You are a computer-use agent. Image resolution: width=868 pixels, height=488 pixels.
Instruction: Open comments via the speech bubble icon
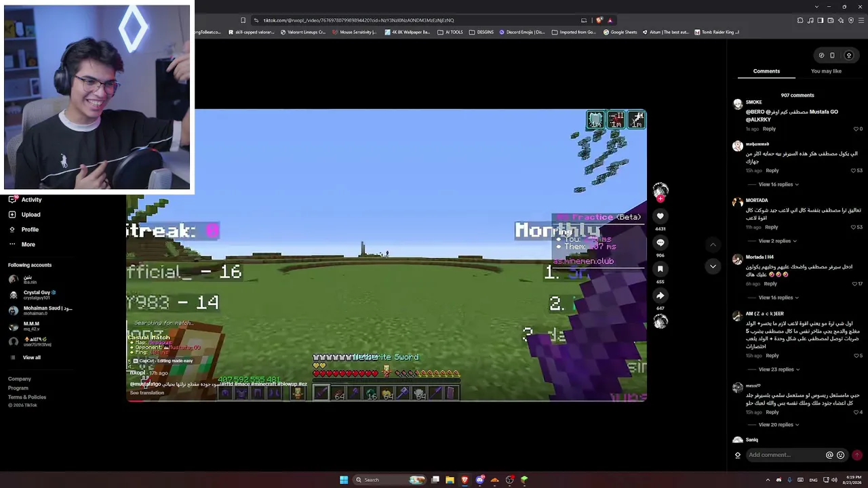pyautogui.click(x=660, y=243)
